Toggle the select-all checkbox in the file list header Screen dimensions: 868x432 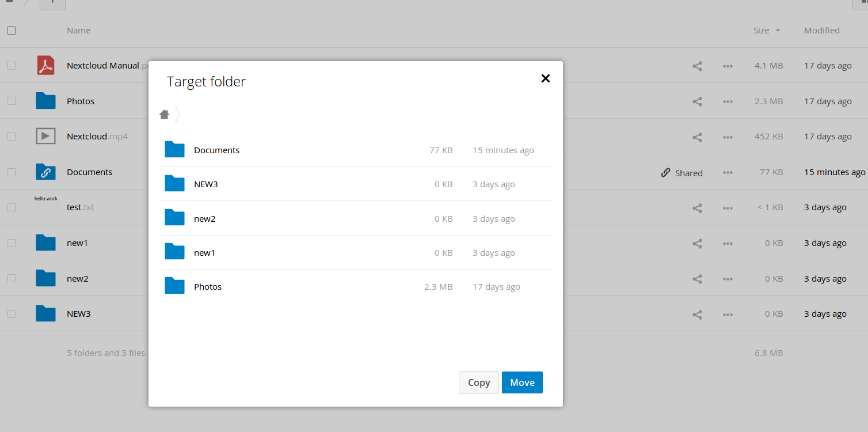(12, 31)
